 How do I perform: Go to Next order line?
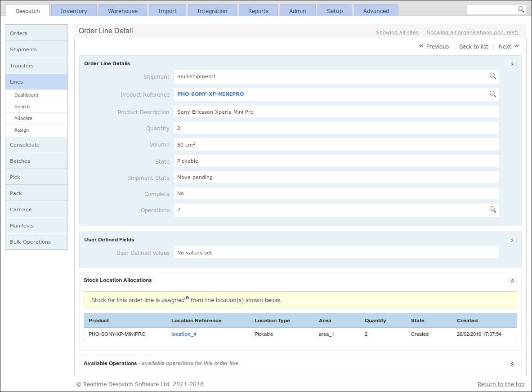pos(509,46)
